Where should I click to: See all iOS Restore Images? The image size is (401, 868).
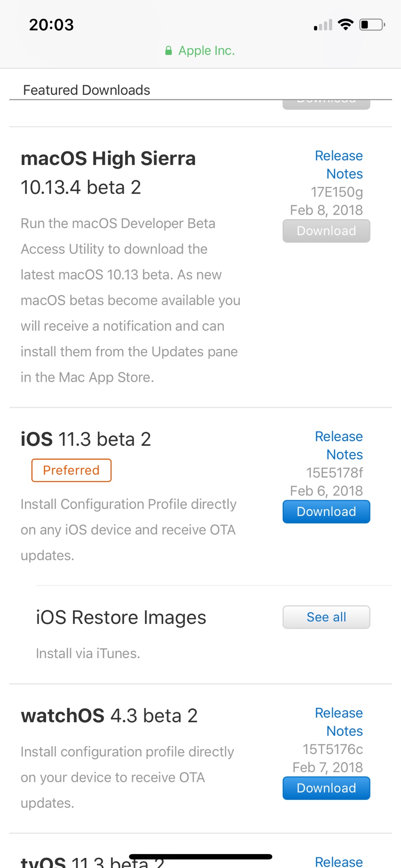click(x=326, y=617)
